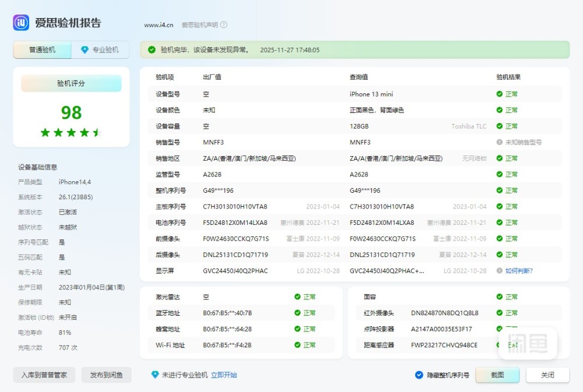The height and width of the screenshot is (392, 583).
Task: Click the 正面黑色，背面绿色 color value
Action: (x=377, y=110)
